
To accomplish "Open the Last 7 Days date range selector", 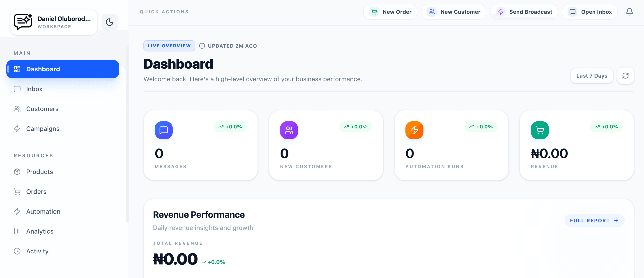I will click(592, 76).
